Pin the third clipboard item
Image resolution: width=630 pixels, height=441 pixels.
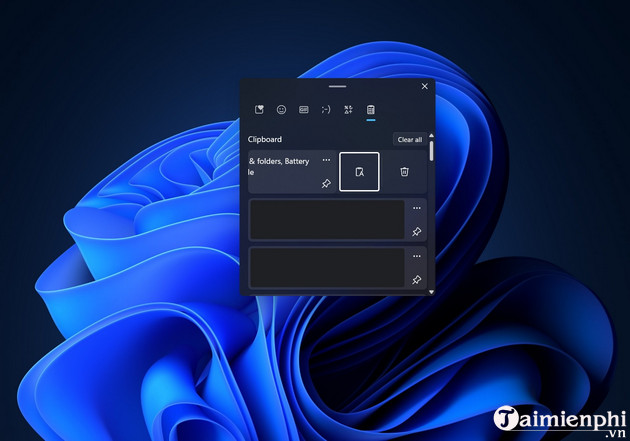(417, 280)
